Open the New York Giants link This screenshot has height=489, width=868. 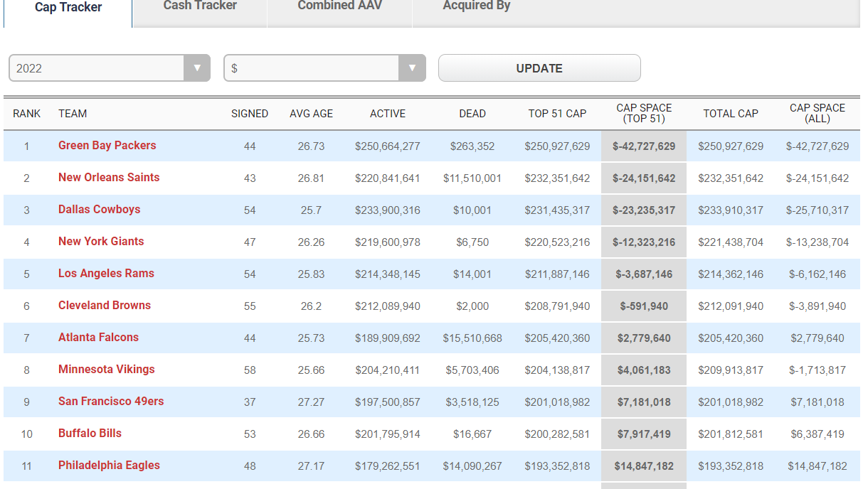(101, 242)
